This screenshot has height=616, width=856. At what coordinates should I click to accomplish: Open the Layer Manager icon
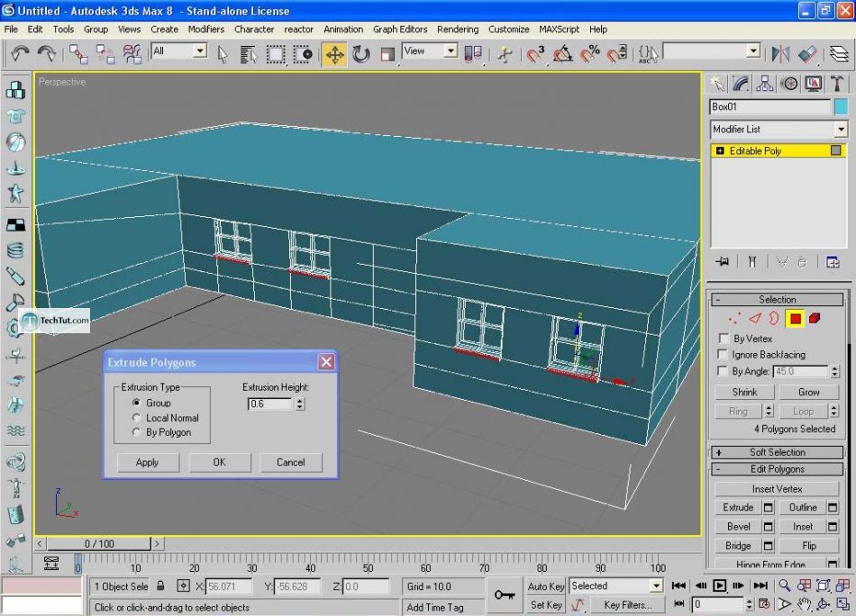tap(840, 53)
